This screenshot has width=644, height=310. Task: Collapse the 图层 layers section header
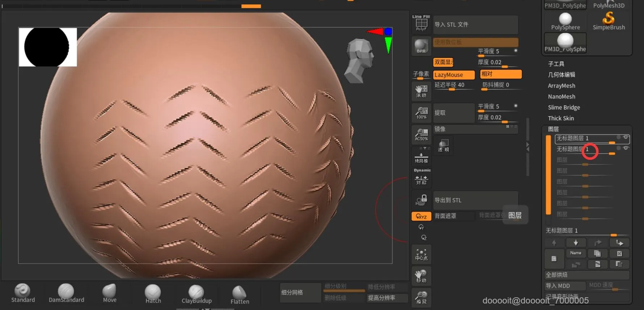pyautogui.click(x=553, y=129)
